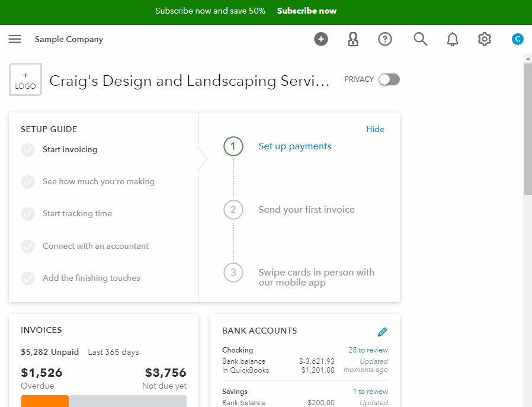This screenshot has width=532, height=407.
Task: Open the notifications bell
Action: [452, 39]
